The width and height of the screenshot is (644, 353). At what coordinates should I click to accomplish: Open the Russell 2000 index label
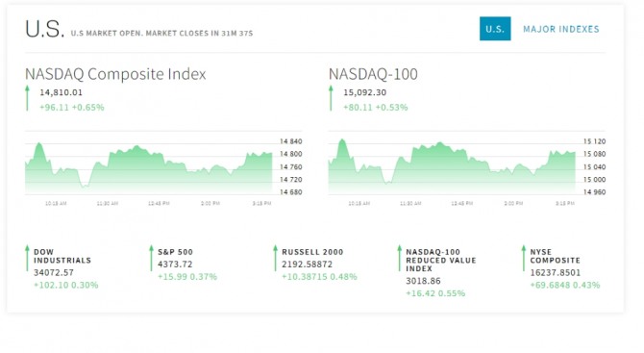pyautogui.click(x=312, y=252)
